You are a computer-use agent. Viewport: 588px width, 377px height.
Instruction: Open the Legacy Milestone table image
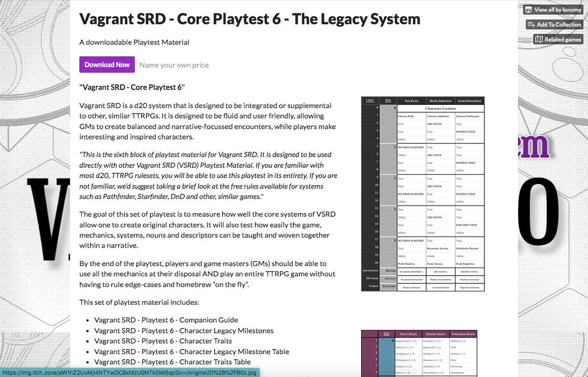click(422, 194)
